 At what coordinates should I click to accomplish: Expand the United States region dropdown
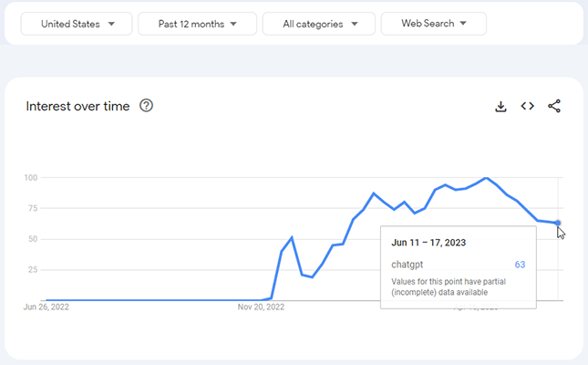tap(75, 24)
